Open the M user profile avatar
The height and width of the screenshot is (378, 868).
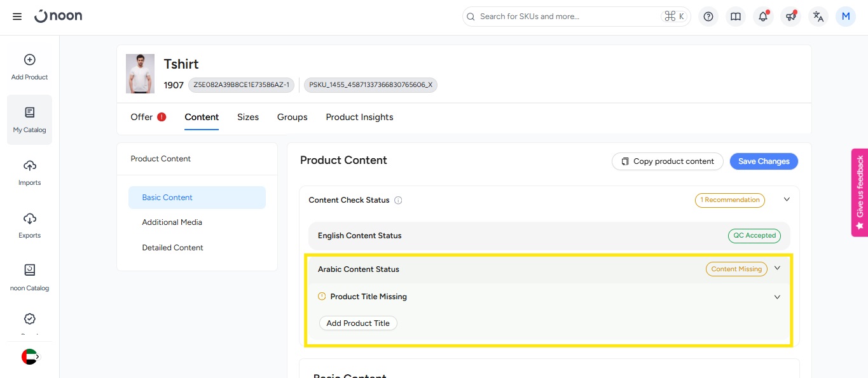(x=845, y=17)
